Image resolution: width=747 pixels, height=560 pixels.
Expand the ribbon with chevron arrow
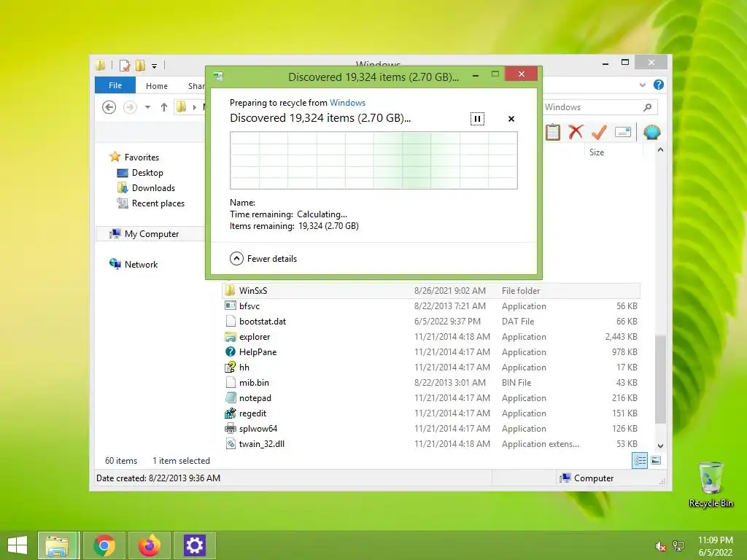pos(643,85)
